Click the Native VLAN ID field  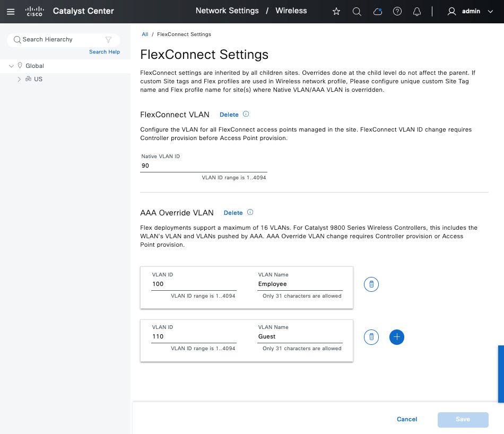203,166
